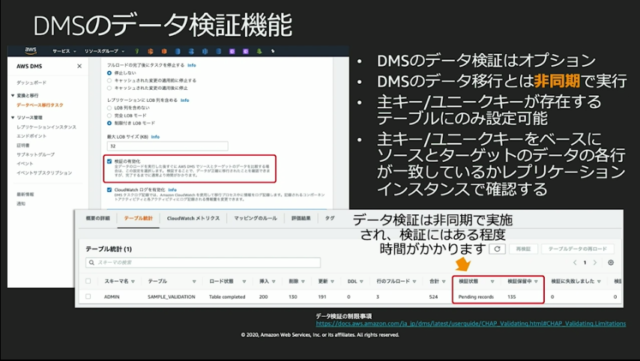Click the テーブルデータの再ロード button
This screenshot has width=640, height=361.
[x=578, y=249]
